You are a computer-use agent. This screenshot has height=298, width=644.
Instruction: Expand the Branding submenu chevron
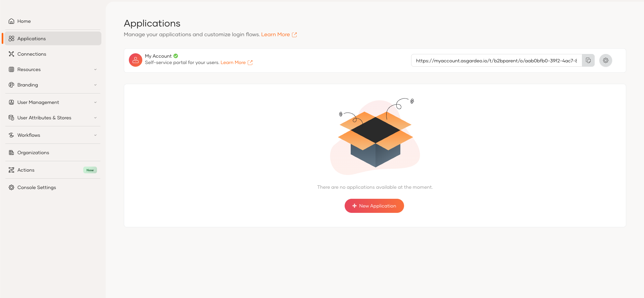pos(95,85)
